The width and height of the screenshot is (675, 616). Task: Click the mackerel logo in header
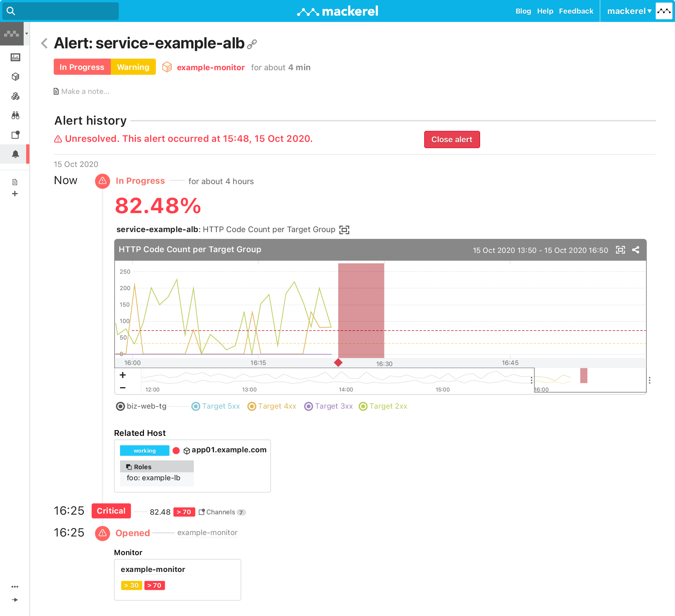(x=337, y=11)
